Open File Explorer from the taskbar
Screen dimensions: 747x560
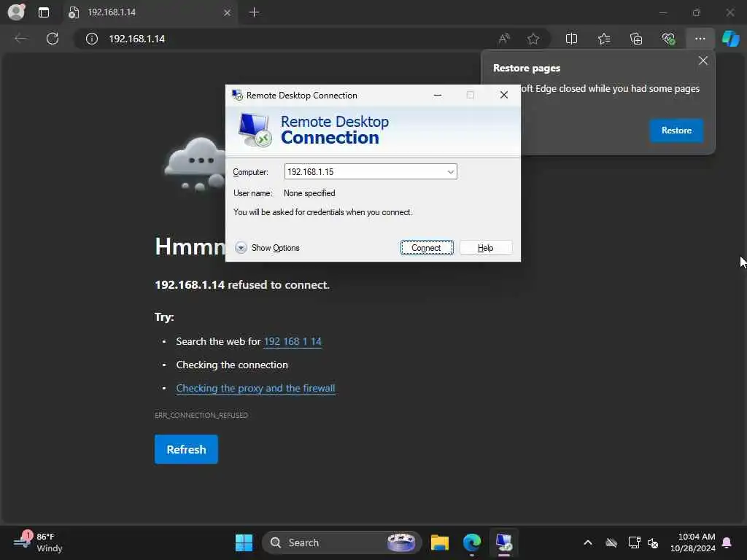tap(440, 542)
